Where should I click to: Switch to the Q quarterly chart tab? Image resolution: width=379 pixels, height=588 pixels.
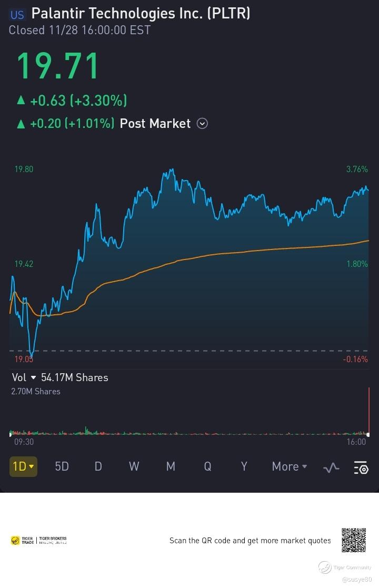207,466
